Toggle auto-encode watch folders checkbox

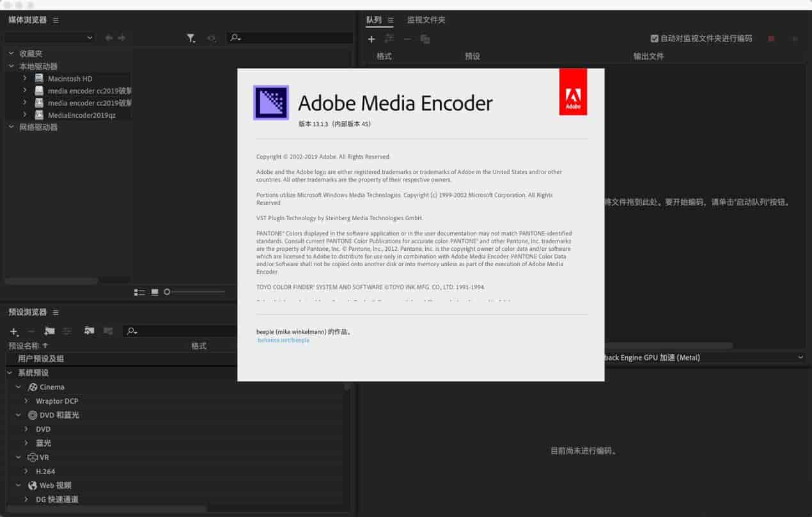point(654,39)
